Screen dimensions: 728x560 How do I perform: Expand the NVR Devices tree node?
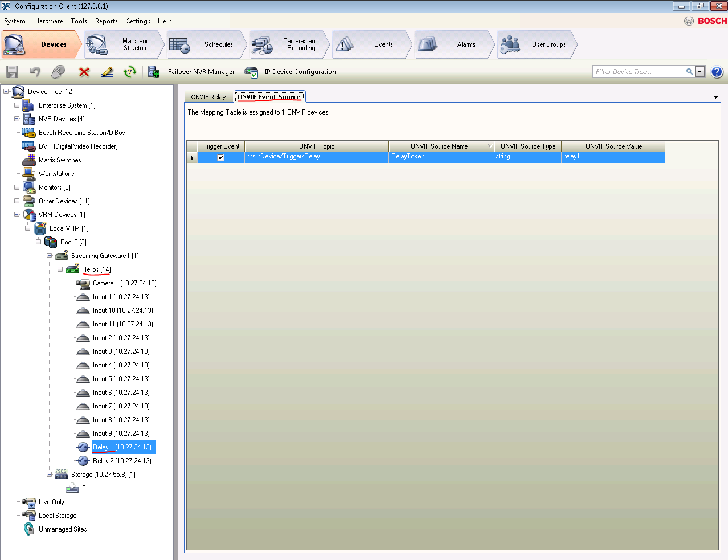click(x=17, y=119)
